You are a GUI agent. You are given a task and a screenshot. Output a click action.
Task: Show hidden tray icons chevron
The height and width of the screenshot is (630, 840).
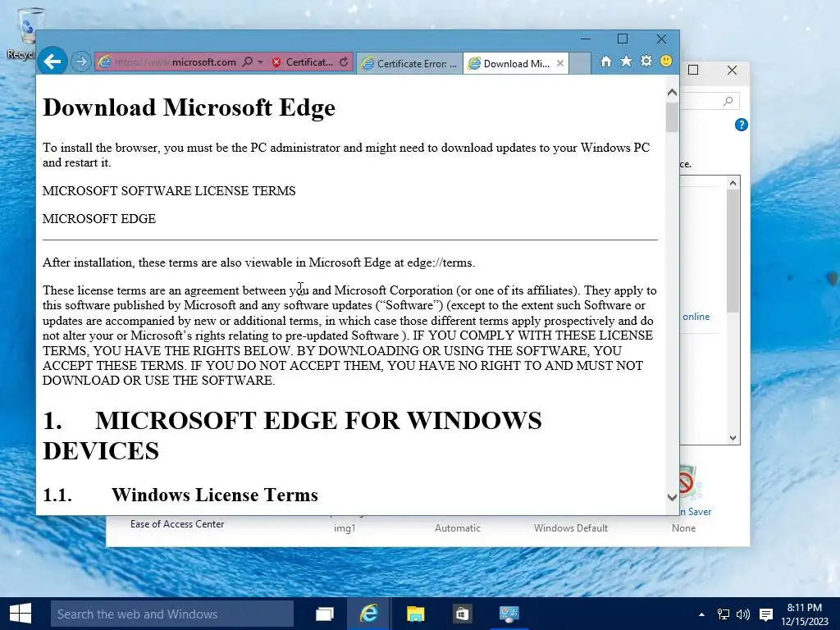[701, 614]
